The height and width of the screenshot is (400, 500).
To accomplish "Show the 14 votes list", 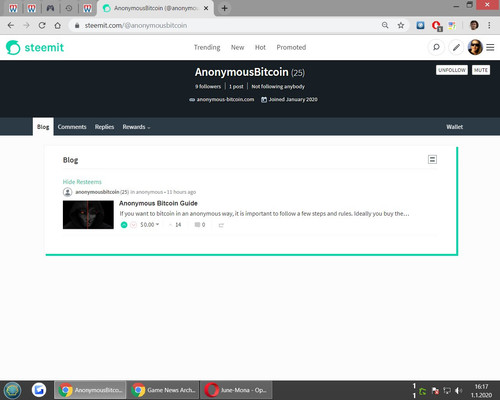I will [175, 225].
